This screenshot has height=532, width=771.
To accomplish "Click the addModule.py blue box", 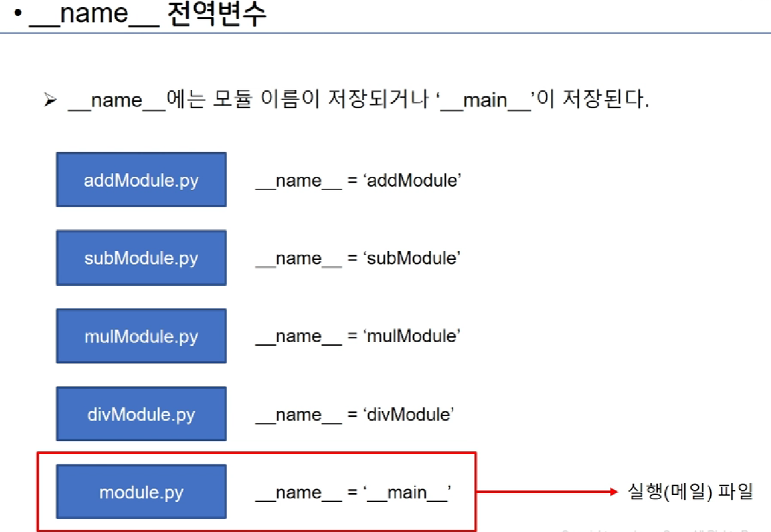I will (x=141, y=180).
